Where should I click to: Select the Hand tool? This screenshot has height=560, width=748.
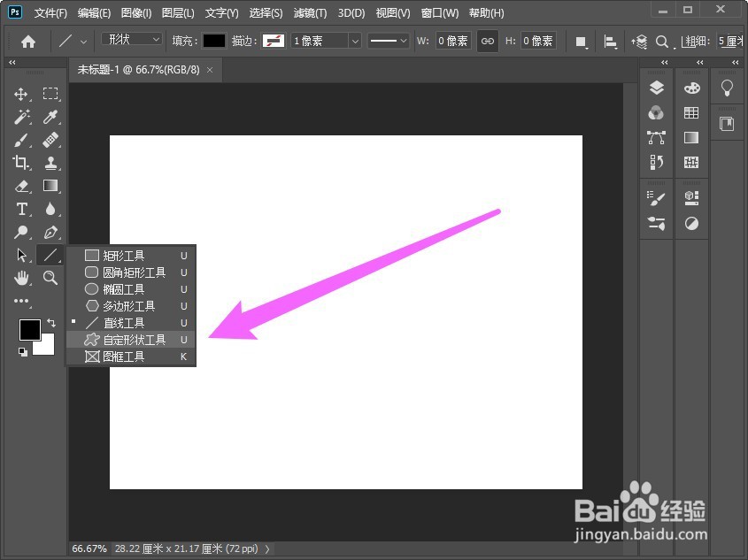[21, 278]
